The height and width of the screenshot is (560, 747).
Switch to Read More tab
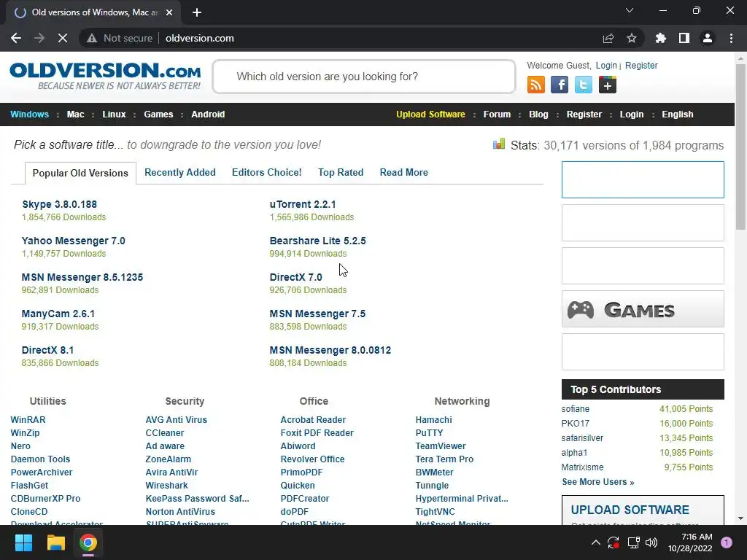point(404,172)
